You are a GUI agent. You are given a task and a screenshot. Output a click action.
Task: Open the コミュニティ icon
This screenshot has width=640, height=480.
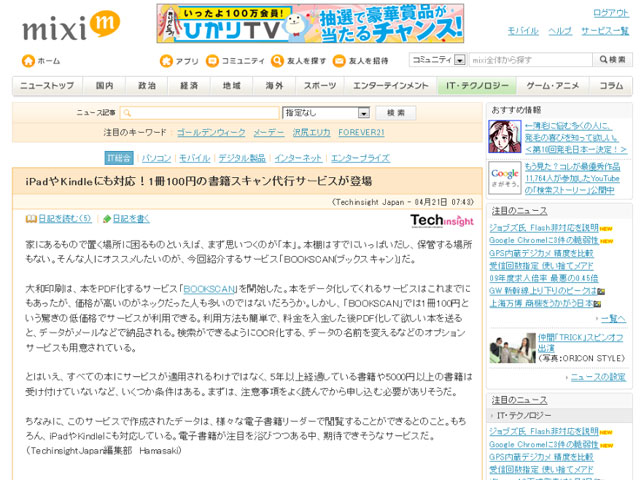[212, 61]
